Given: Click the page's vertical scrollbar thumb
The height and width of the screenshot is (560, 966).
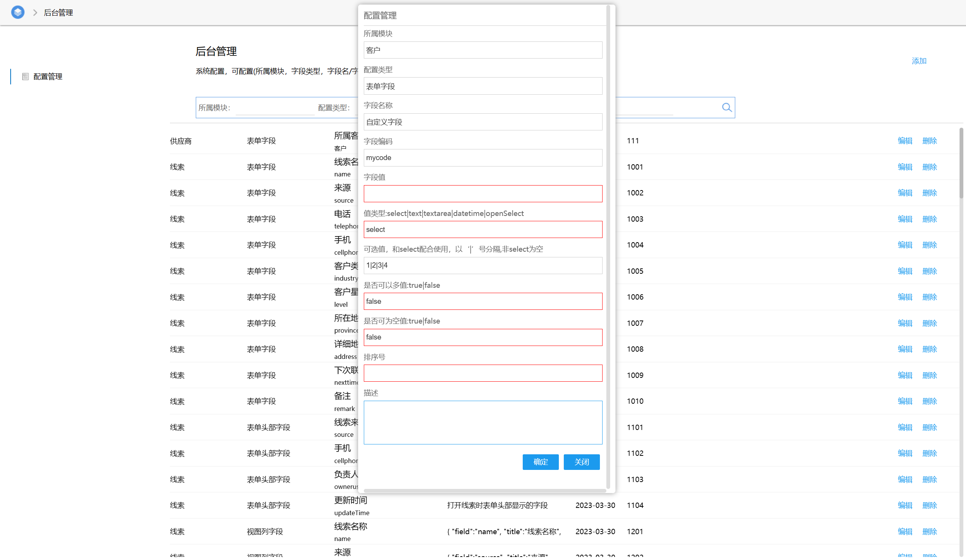Looking at the screenshot, I should 961,163.
